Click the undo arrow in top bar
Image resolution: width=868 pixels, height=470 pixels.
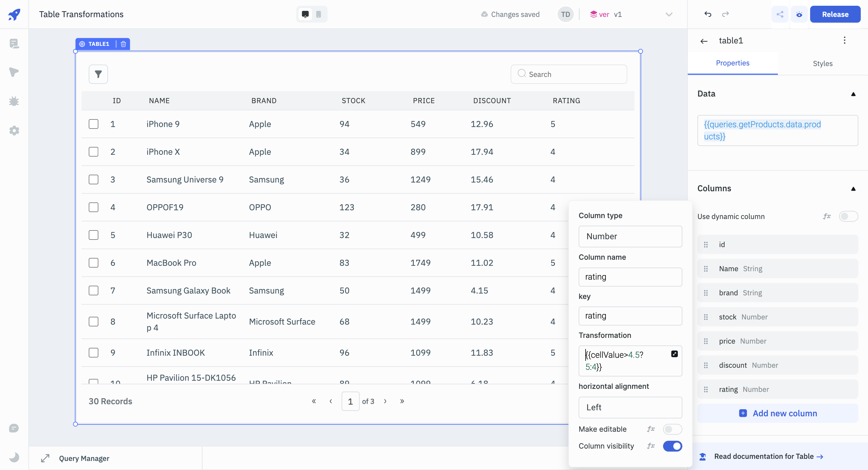tap(708, 14)
